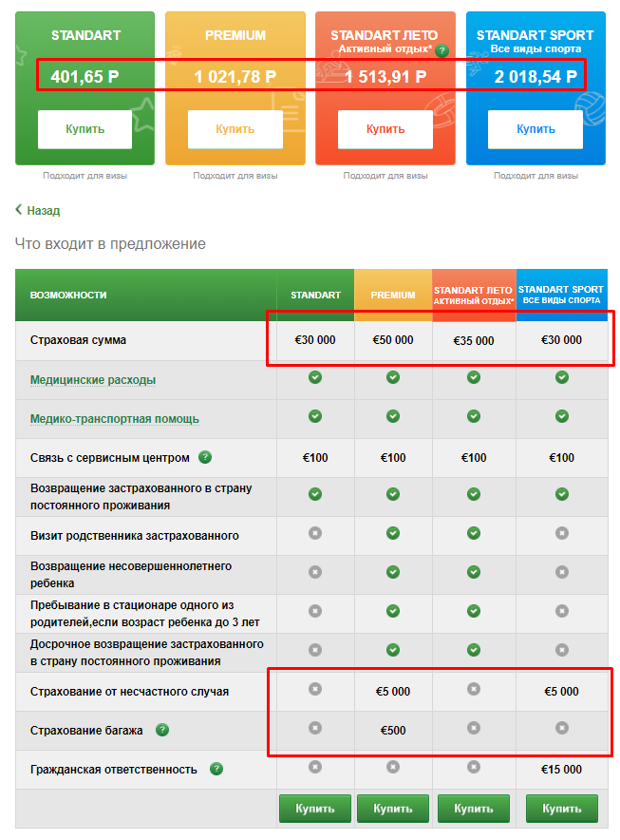The height and width of the screenshot is (840, 620).
Task: Click the STANDART SPORT column header in table
Action: (x=561, y=296)
